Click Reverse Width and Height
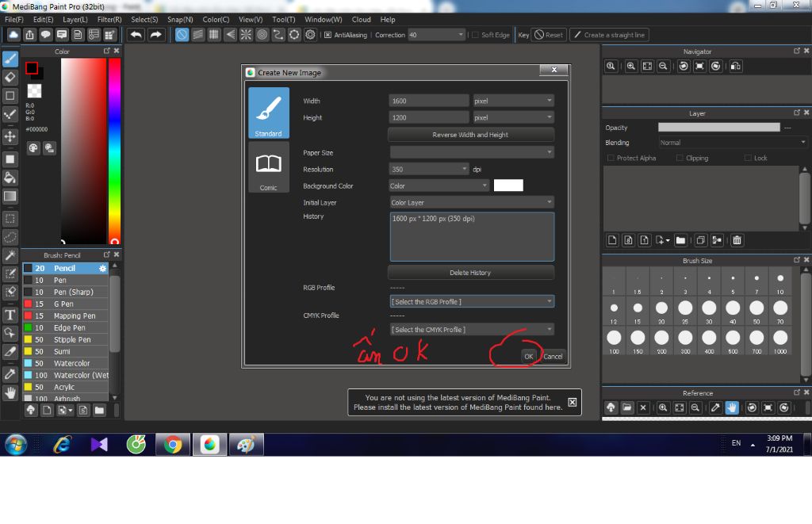 tap(471, 135)
